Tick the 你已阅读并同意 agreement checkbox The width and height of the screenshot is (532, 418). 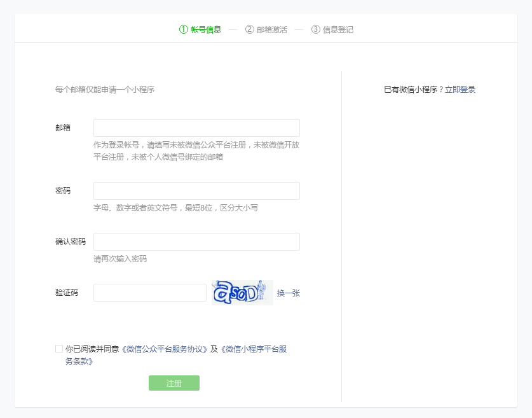coord(59,349)
